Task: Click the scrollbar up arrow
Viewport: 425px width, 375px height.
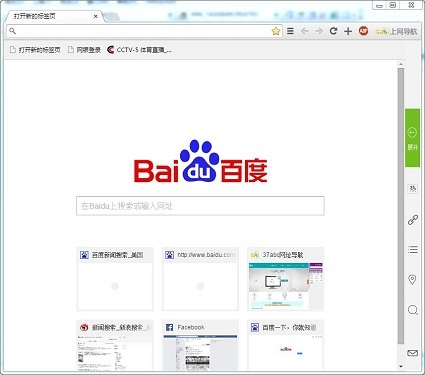Action: (401, 64)
